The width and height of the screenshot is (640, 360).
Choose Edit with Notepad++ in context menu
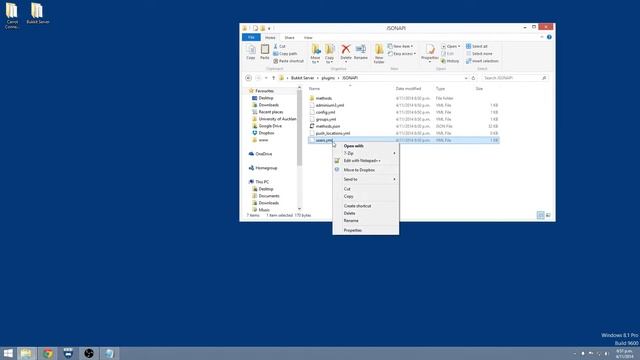pyautogui.click(x=366, y=161)
